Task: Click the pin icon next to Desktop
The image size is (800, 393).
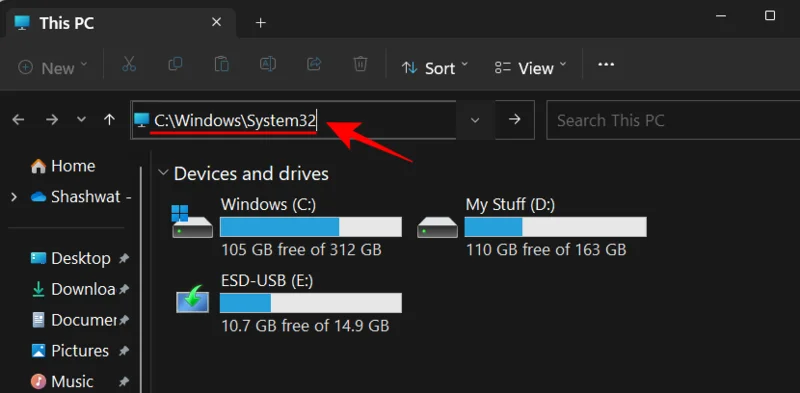Action: click(124, 259)
